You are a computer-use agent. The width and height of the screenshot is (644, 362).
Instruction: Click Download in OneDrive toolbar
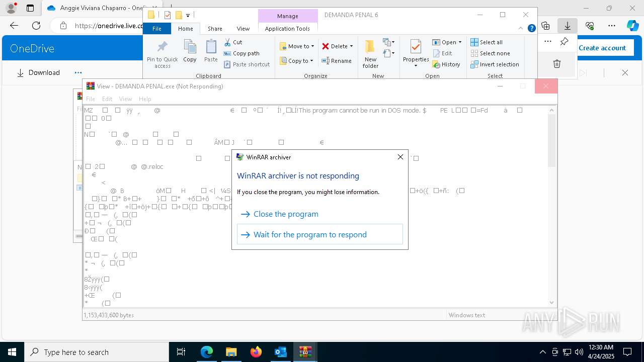click(x=38, y=72)
